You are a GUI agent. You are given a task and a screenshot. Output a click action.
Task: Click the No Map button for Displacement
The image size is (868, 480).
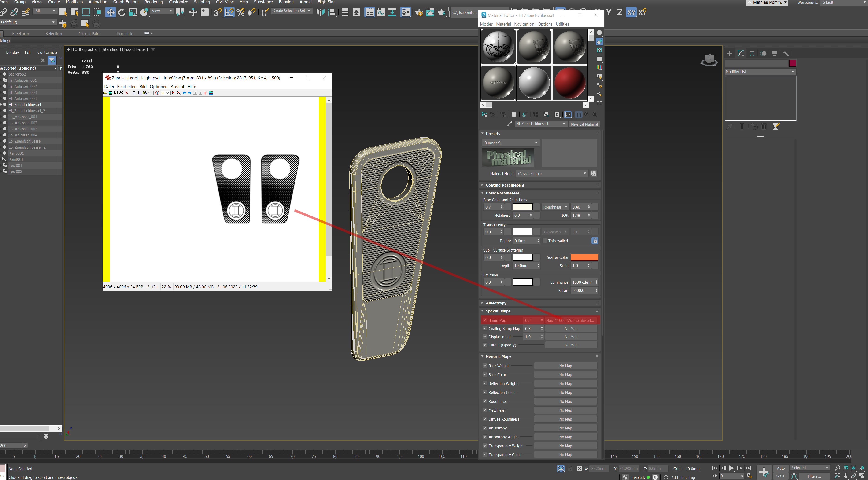[x=571, y=337]
